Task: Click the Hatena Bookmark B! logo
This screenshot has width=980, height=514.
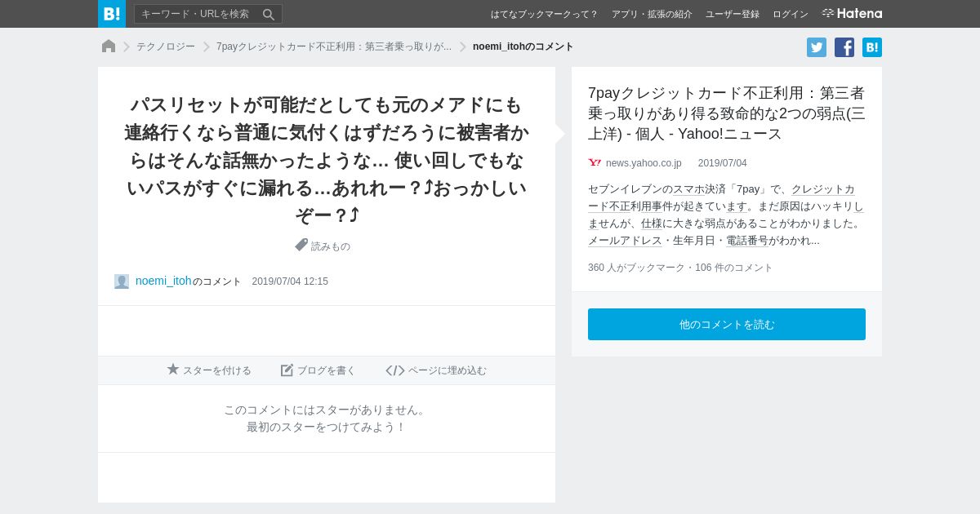Action: (x=112, y=14)
